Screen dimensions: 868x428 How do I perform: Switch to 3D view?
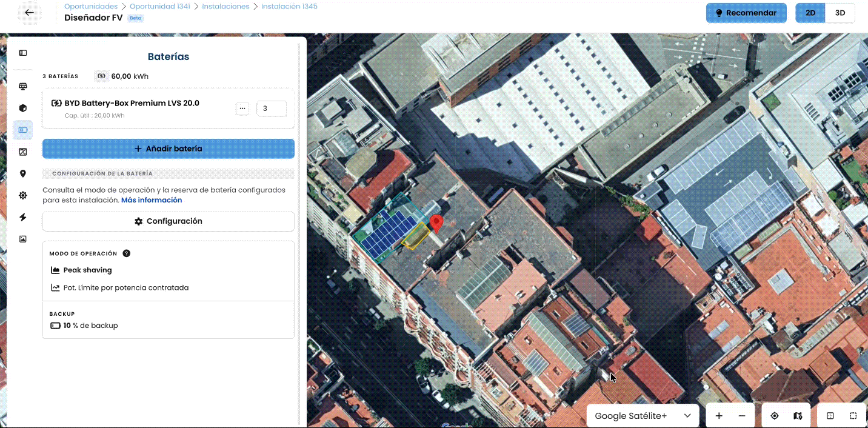(840, 13)
